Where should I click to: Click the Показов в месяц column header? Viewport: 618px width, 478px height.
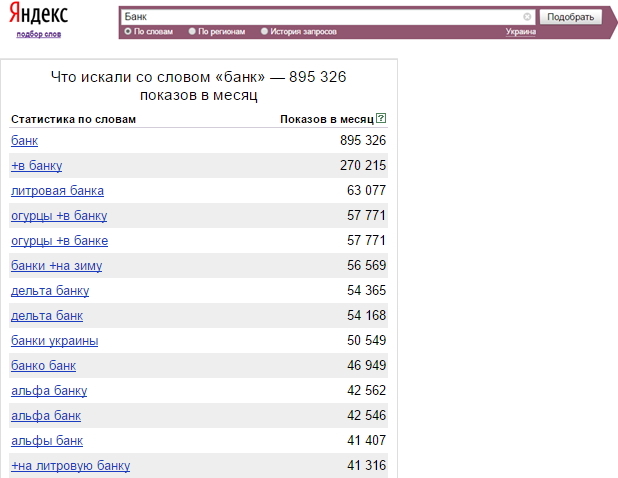(327, 119)
